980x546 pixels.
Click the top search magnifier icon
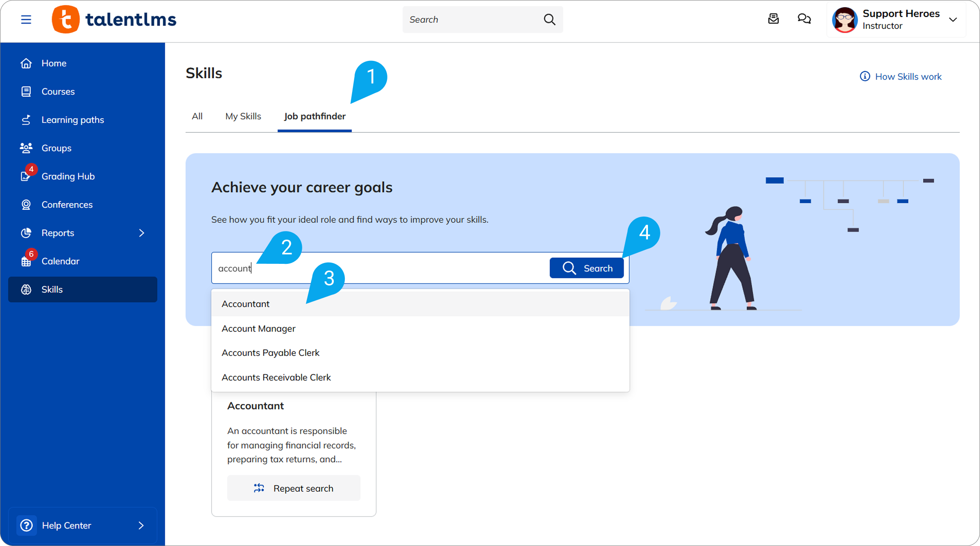point(549,20)
